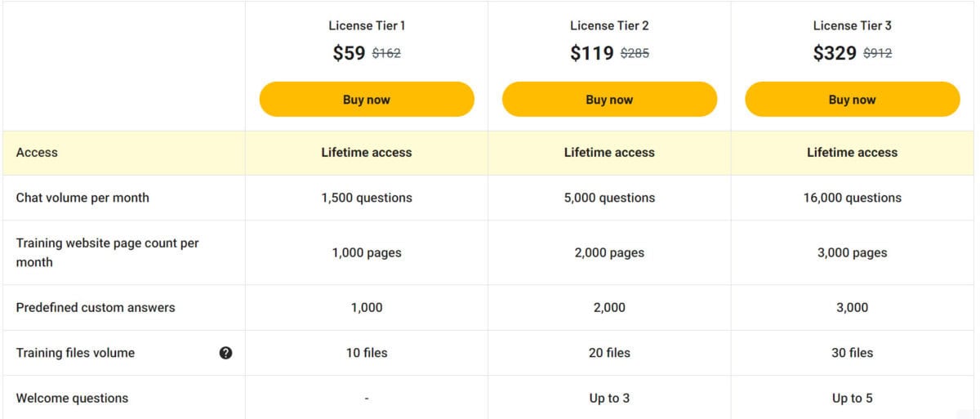The width and height of the screenshot is (980, 419).
Task: Select the License Tier 3 heading
Action: pyautogui.click(x=852, y=25)
